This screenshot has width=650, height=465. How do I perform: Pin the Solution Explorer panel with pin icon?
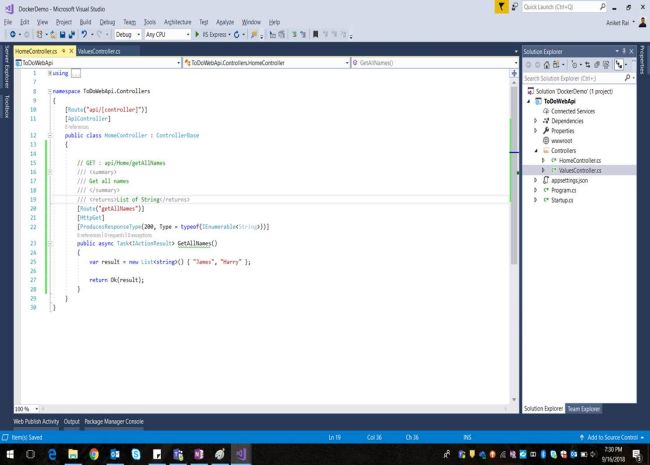coord(624,51)
